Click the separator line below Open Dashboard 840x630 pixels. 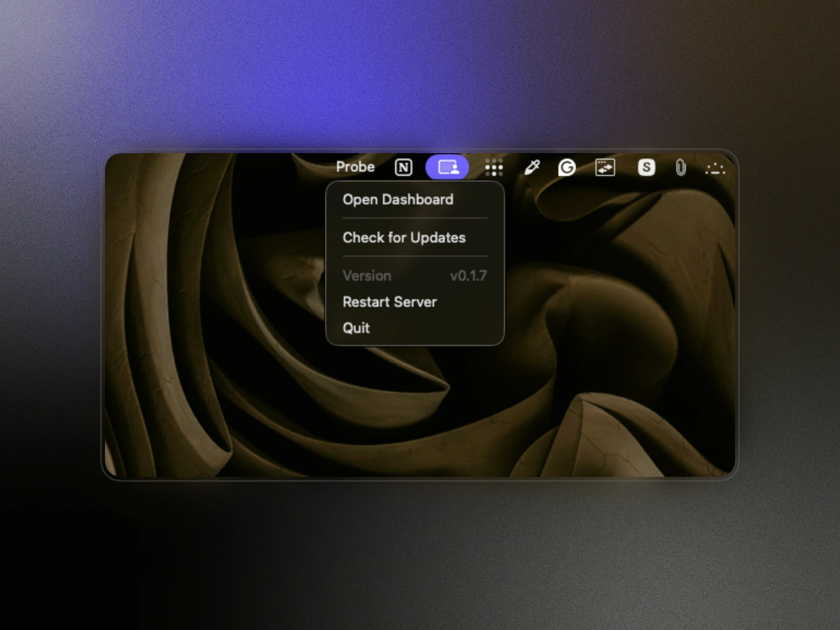tap(415, 218)
